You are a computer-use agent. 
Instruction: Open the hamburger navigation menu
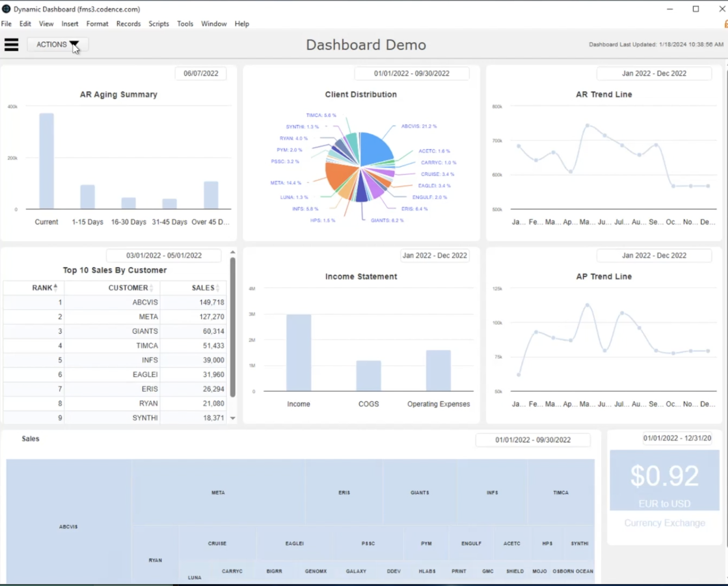[11, 45]
